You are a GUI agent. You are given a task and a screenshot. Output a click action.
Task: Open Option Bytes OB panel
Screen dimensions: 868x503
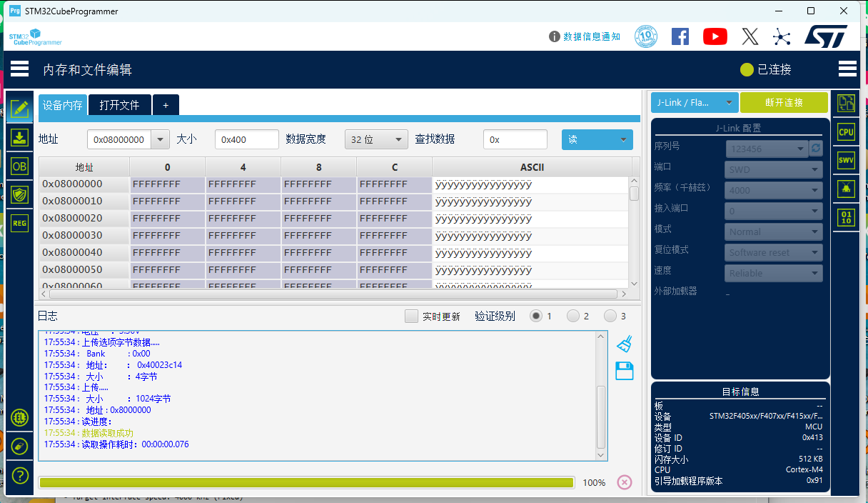click(x=20, y=166)
